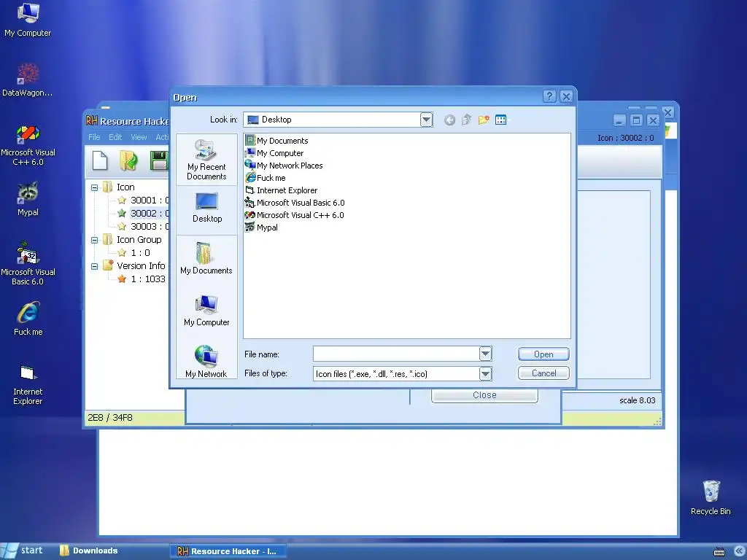Select icon resource 30002 in tree

[x=143, y=214]
